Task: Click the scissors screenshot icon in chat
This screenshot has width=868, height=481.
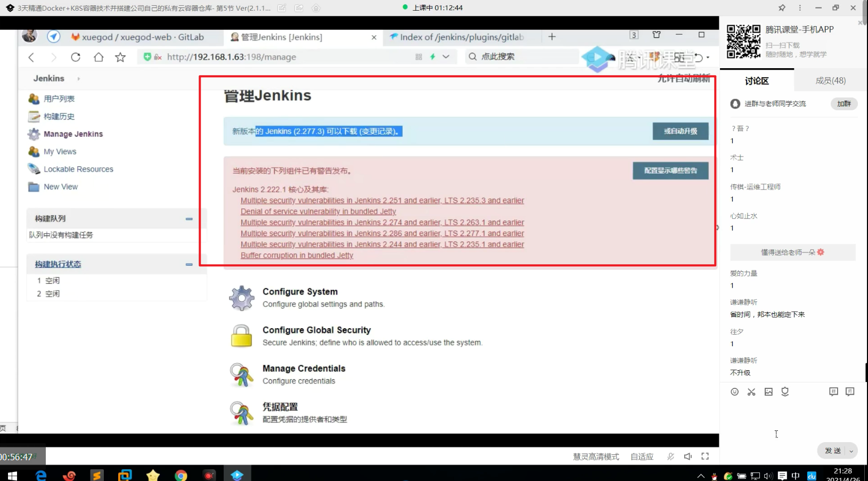Action: 751,392
